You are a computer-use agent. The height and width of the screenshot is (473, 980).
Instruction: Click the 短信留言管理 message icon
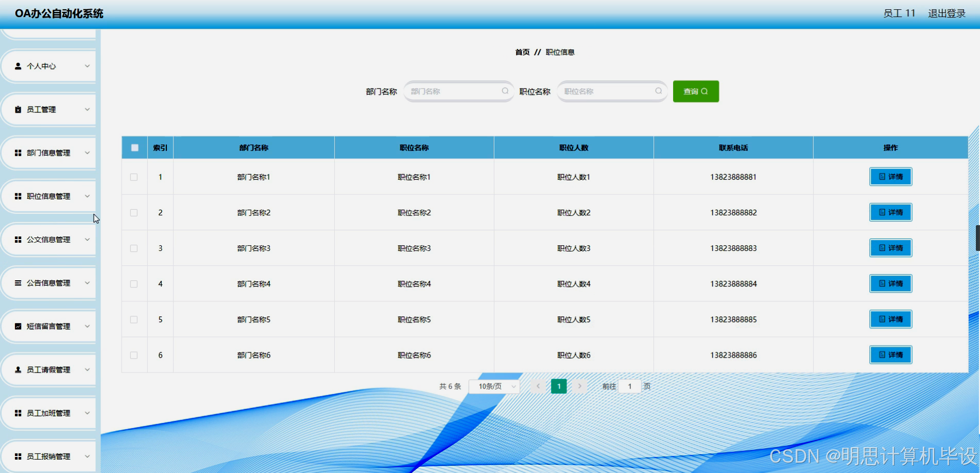click(x=17, y=326)
